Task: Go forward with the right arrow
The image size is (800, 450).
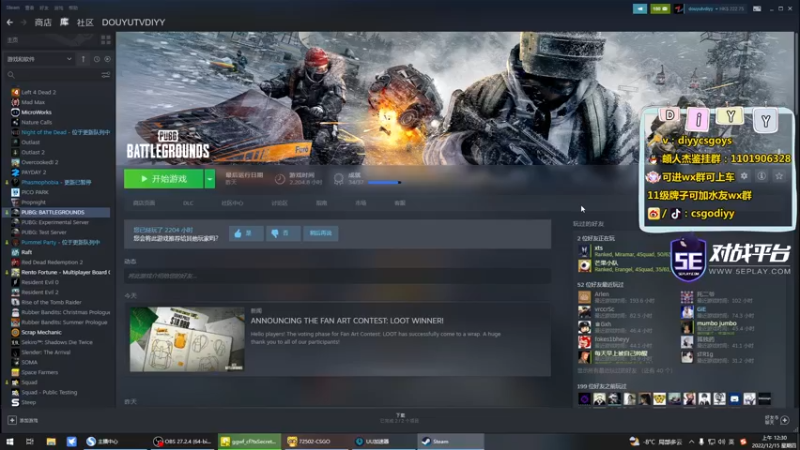Action: tap(23, 22)
